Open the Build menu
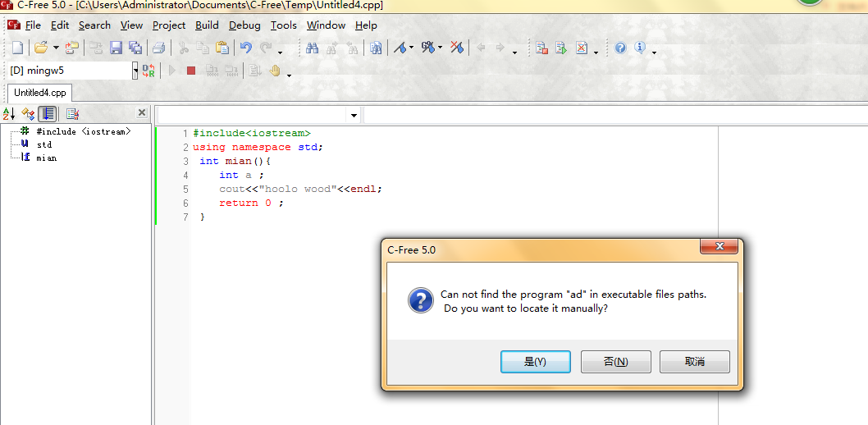 pos(207,25)
